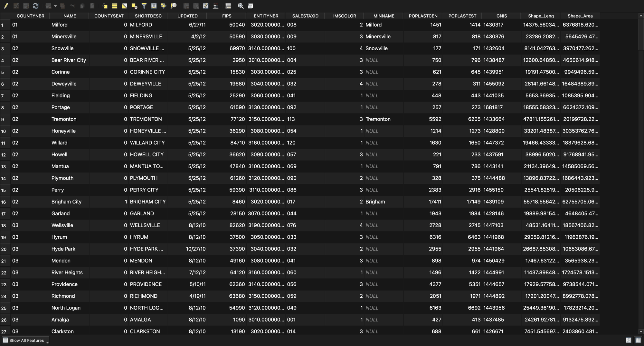
Task: Open the actions gear icon
Action: 241,6
